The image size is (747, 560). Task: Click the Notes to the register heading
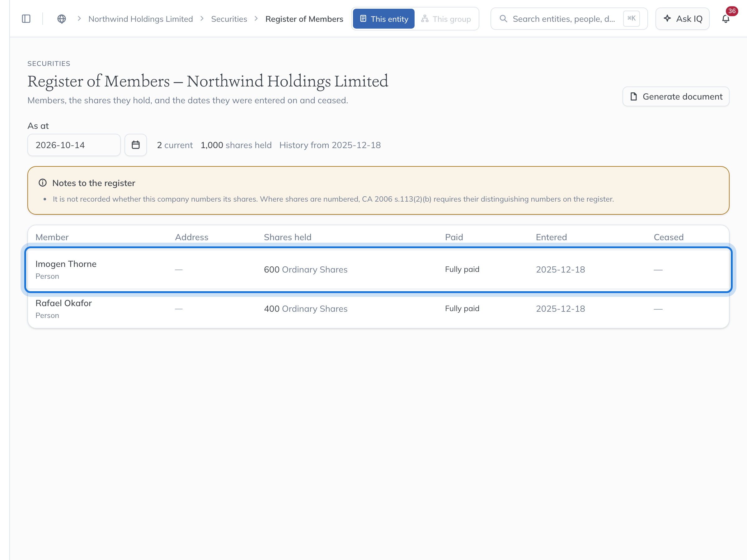tap(94, 183)
